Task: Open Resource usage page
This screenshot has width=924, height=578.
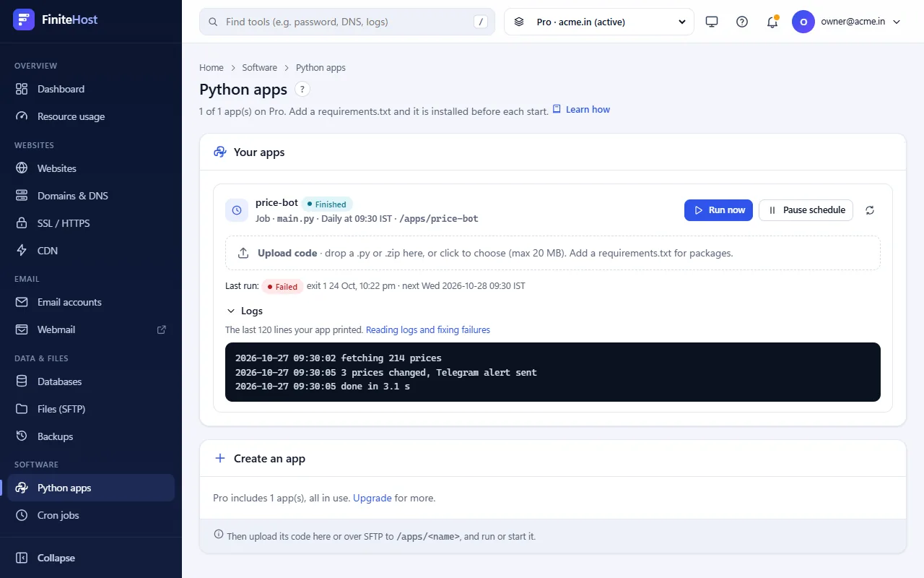Action: pos(91,116)
